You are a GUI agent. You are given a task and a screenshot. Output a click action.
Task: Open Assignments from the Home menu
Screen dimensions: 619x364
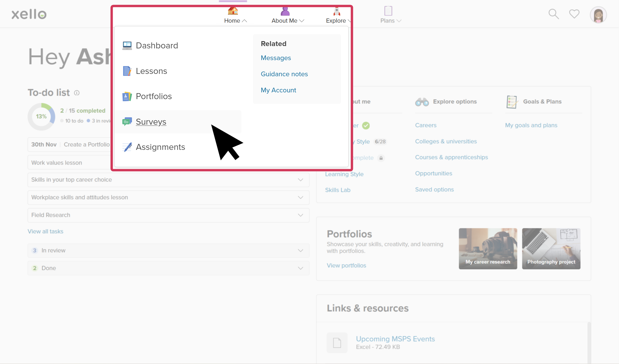point(160,147)
